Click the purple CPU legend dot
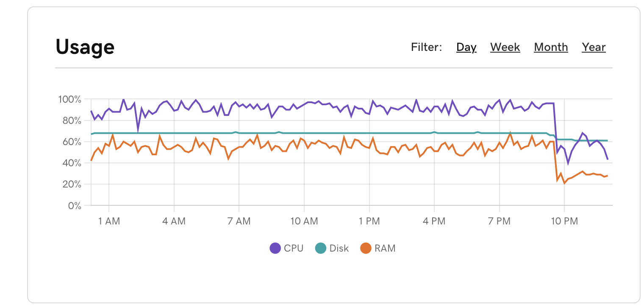Viewport: 644px width, 308px height. coord(275,248)
